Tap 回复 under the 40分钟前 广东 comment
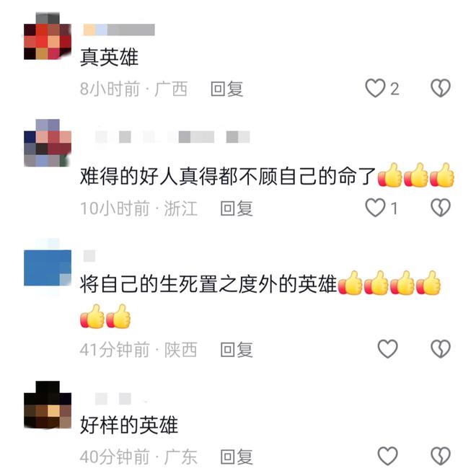 (x=237, y=457)
